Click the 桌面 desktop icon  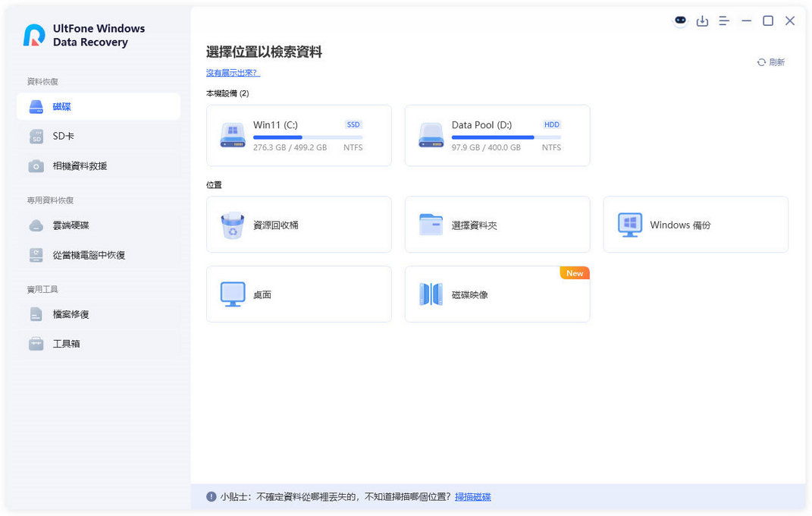233,294
